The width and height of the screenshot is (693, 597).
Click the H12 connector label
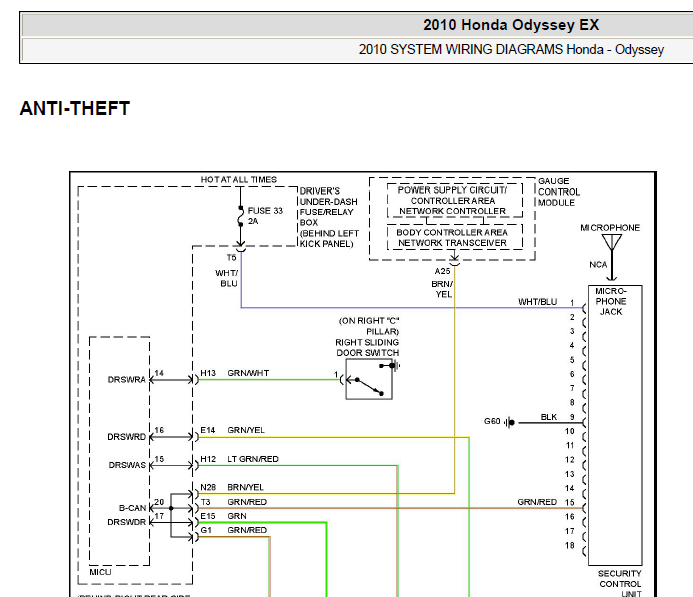tap(208, 459)
